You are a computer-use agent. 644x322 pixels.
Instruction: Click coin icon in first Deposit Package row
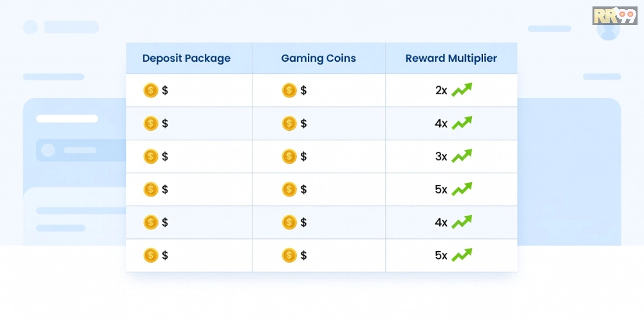pos(151,90)
